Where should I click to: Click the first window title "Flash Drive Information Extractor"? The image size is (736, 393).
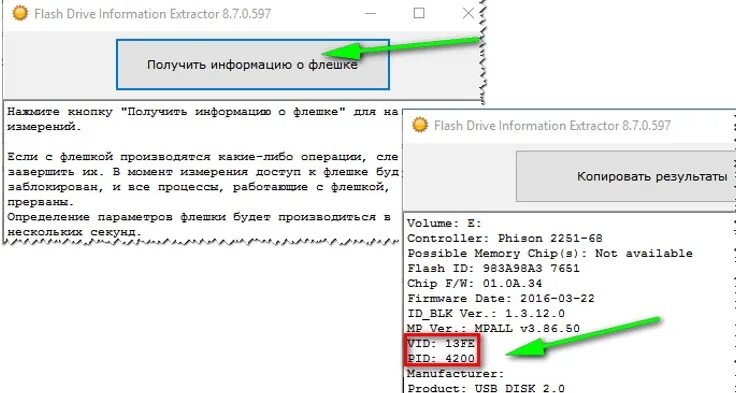(x=153, y=14)
